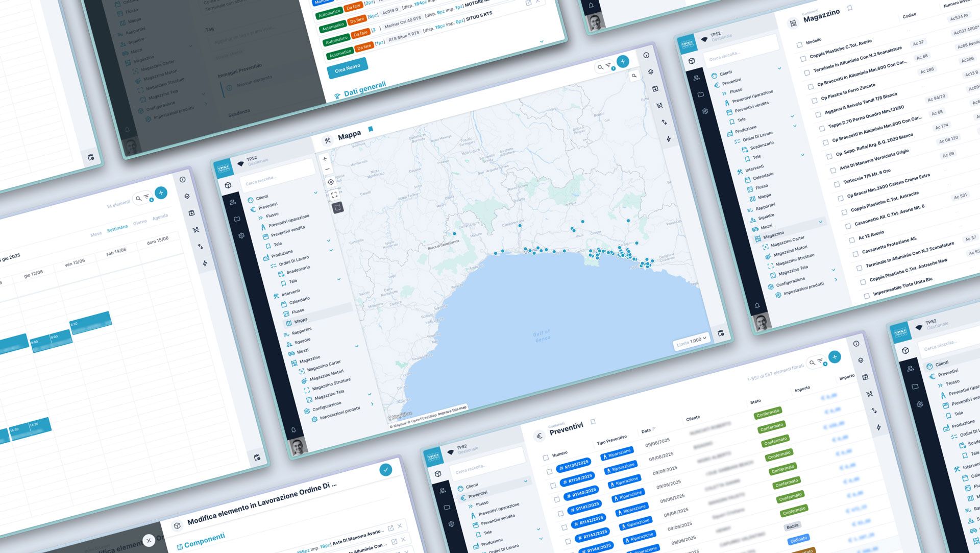
Task: Locate my position on the map
Action: coord(331,182)
